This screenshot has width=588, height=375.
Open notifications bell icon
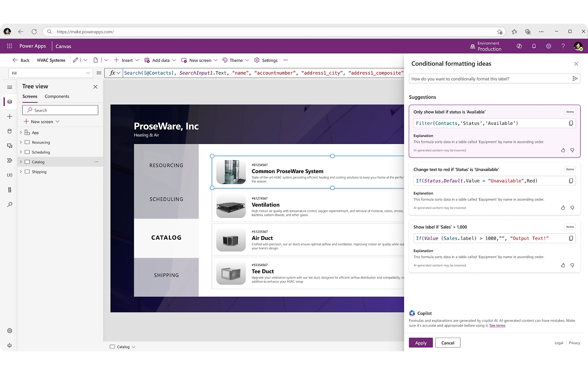coord(534,46)
